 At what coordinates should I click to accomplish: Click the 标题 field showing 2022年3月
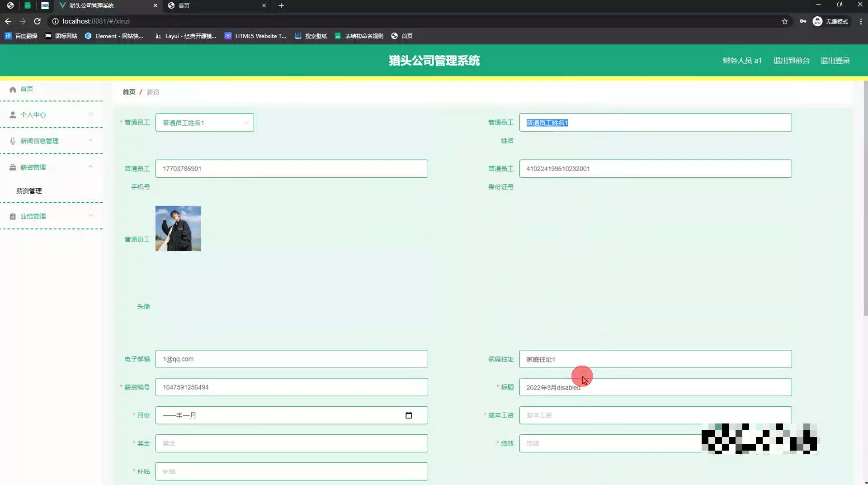(x=656, y=387)
